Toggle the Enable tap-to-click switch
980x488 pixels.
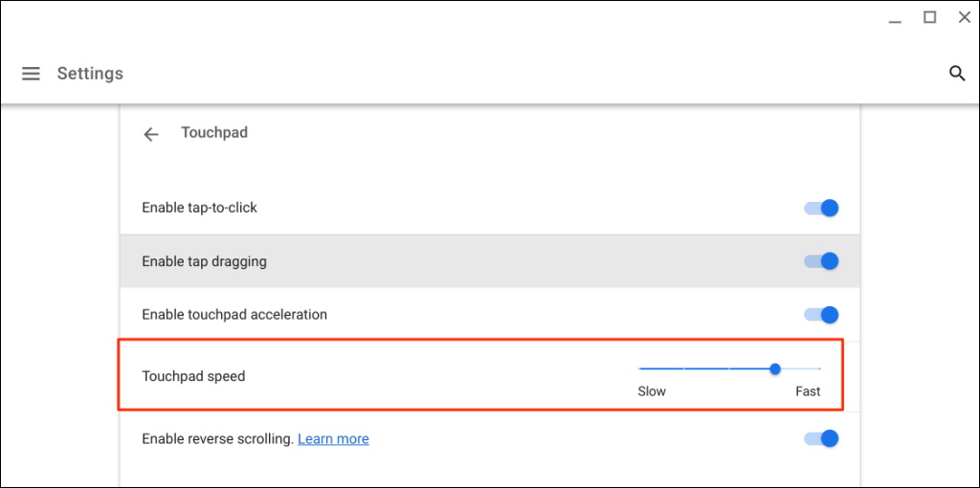click(822, 208)
